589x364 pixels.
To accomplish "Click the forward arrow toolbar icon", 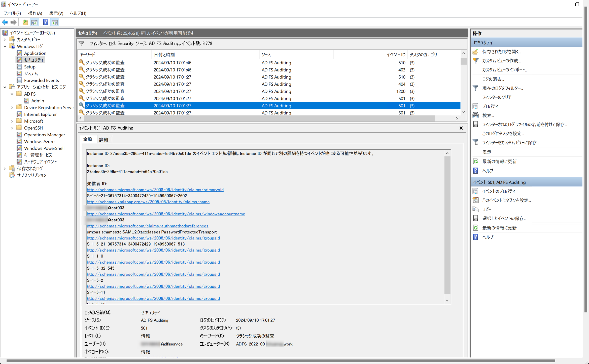I will click(14, 22).
